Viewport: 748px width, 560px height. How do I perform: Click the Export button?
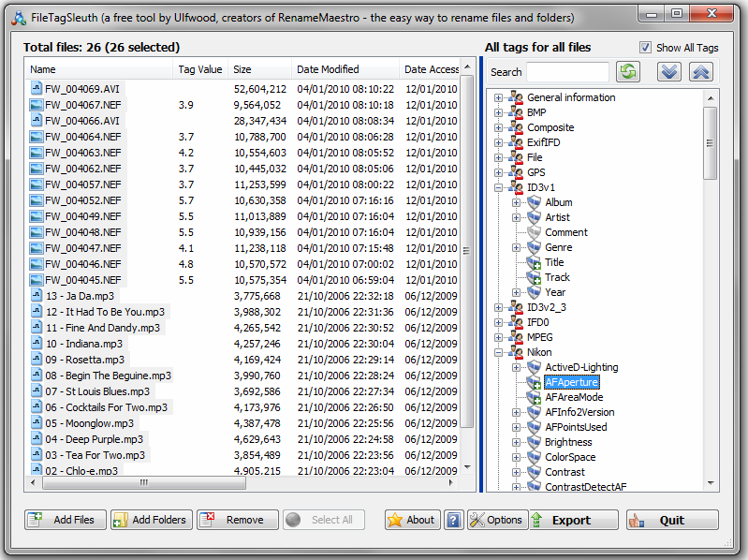coord(573,520)
